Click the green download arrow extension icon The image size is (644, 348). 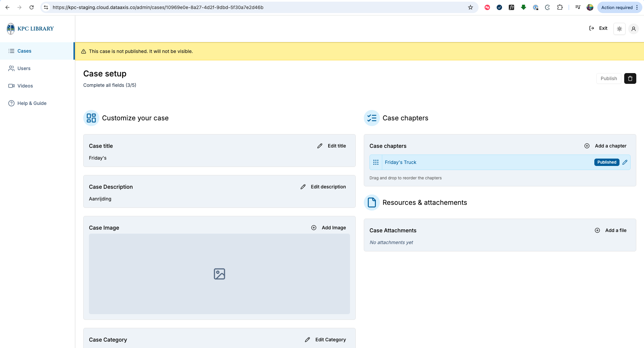tap(524, 7)
